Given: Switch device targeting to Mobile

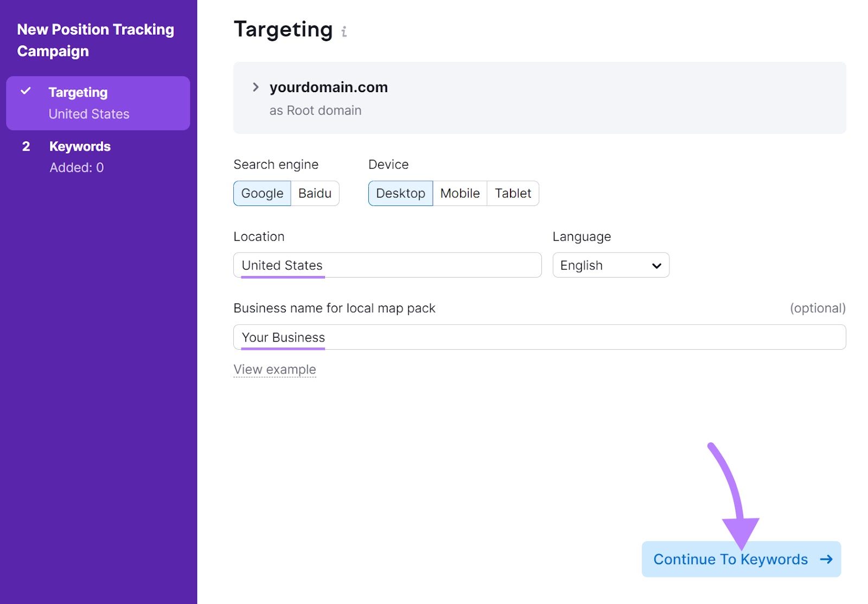Looking at the screenshot, I should (x=459, y=193).
